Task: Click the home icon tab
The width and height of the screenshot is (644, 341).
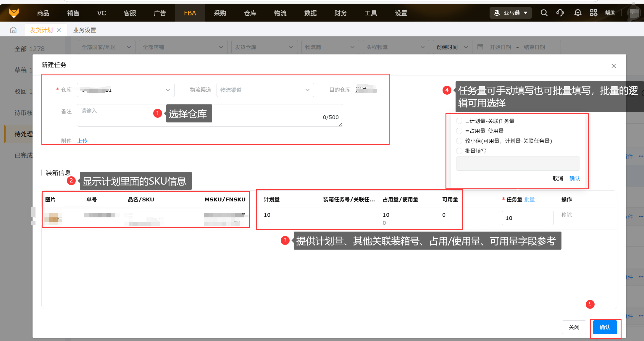Action: pos(13,30)
